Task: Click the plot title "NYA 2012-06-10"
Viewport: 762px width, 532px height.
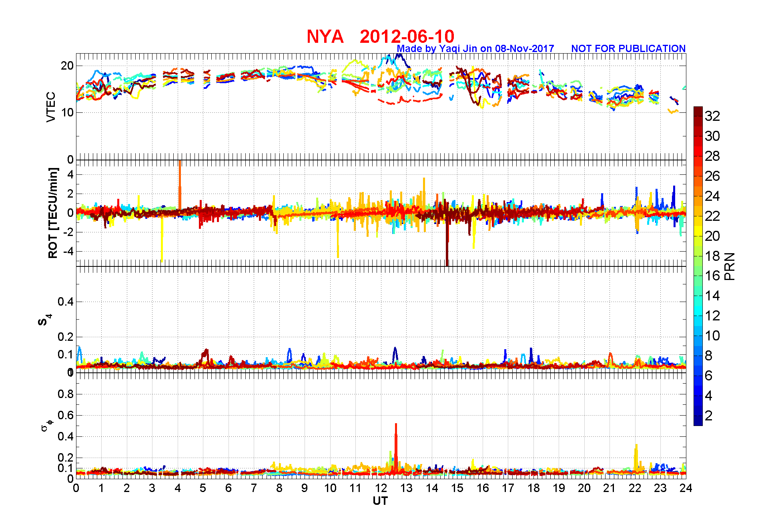Action: [x=380, y=36]
